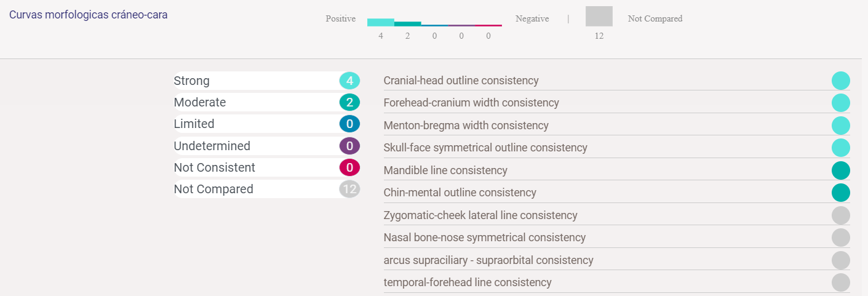Click the Not Compared count badge 12

click(x=349, y=189)
